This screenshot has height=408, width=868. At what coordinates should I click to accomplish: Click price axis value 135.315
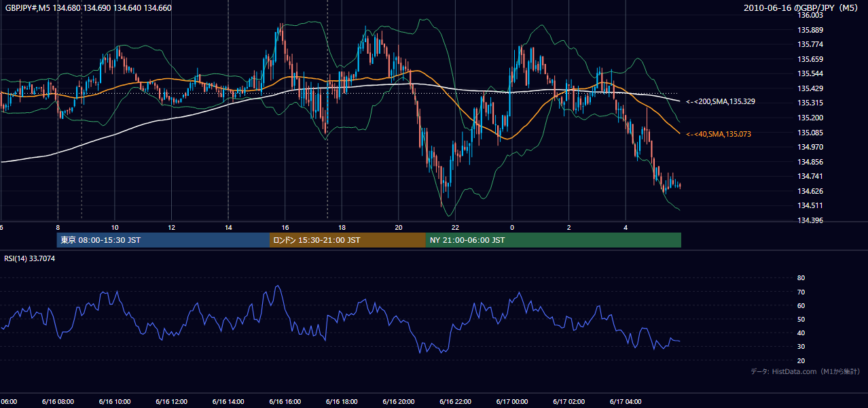[810, 103]
